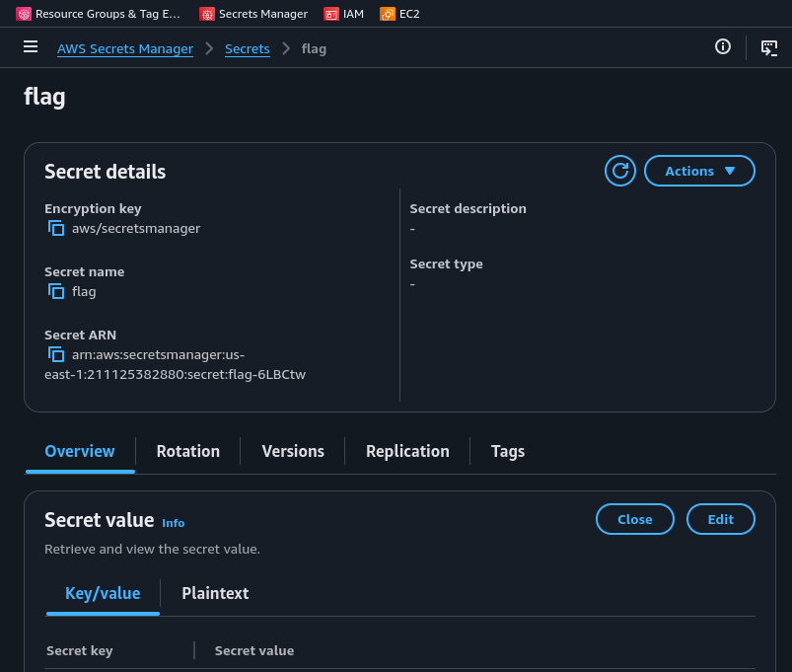This screenshot has width=792, height=672.
Task: Open the hamburger navigation menu
Action: pyautogui.click(x=31, y=47)
